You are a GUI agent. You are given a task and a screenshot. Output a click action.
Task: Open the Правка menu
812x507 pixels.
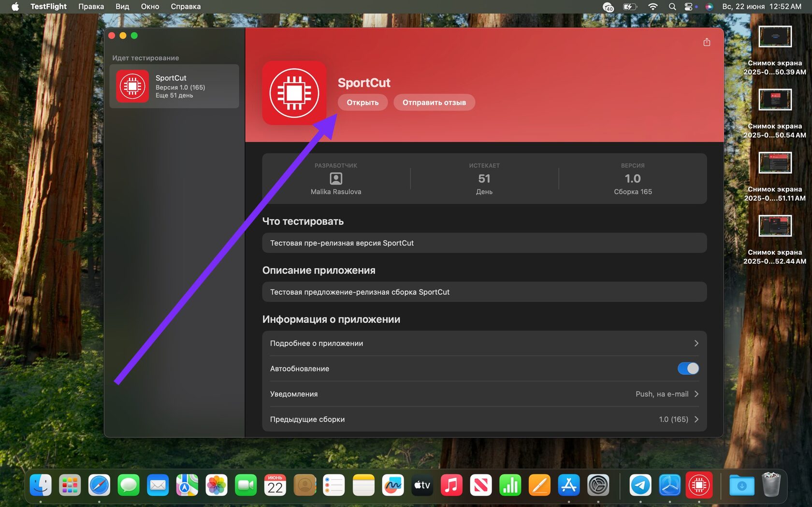pos(91,7)
